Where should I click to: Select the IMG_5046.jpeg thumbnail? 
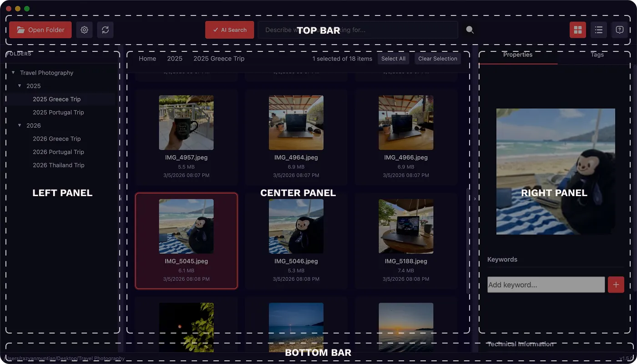(x=296, y=226)
